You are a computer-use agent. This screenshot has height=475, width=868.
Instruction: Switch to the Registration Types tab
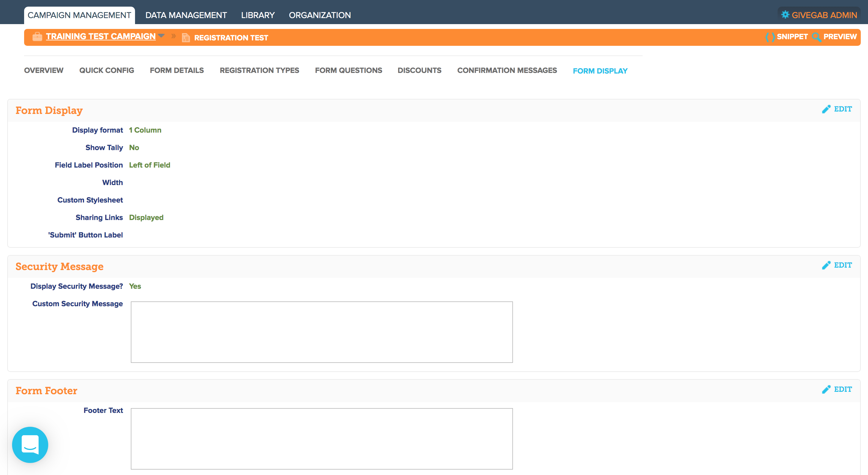259,71
